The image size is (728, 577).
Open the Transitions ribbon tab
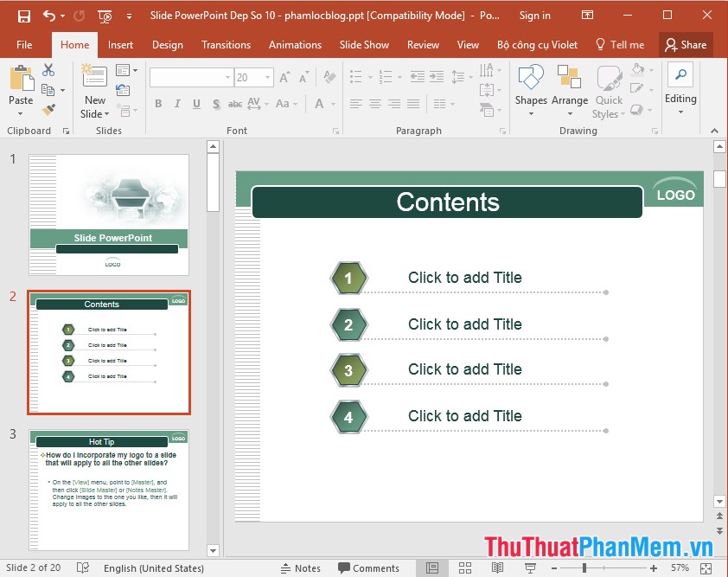pyautogui.click(x=226, y=45)
